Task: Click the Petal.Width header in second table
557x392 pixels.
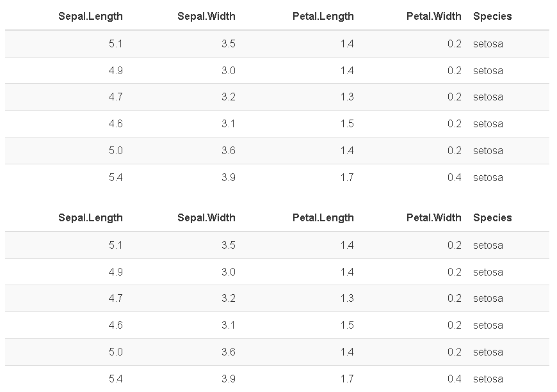Action: (x=433, y=217)
